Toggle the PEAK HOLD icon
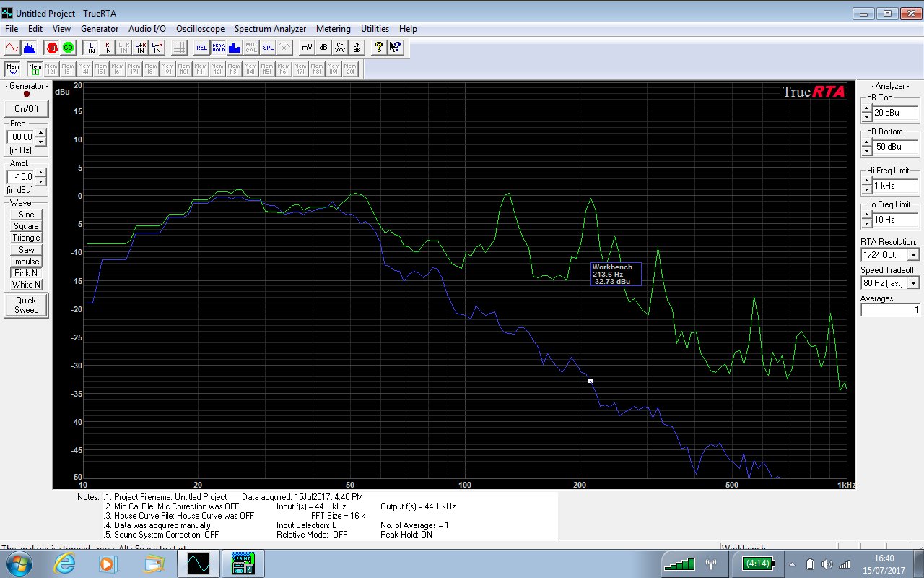This screenshot has height=578, width=924. pos(218,48)
